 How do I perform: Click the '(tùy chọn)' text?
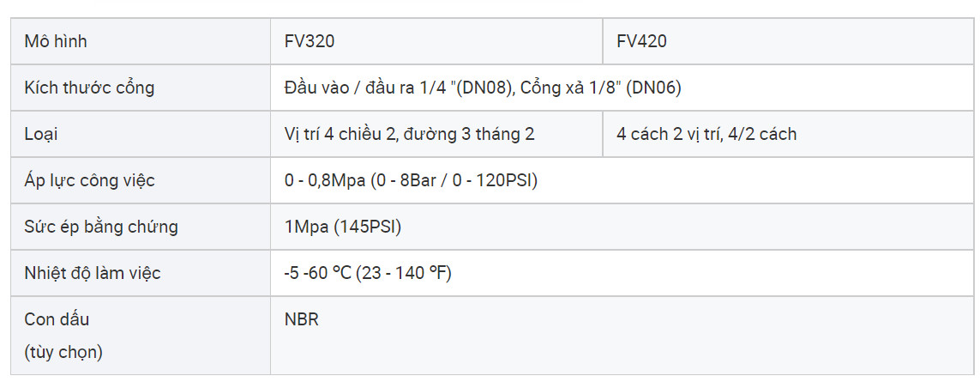pyautogui.click(x=63, y=351)
